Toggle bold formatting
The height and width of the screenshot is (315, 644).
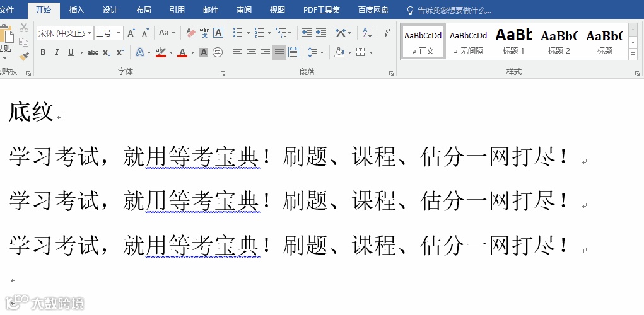click(x=43, y=52)
